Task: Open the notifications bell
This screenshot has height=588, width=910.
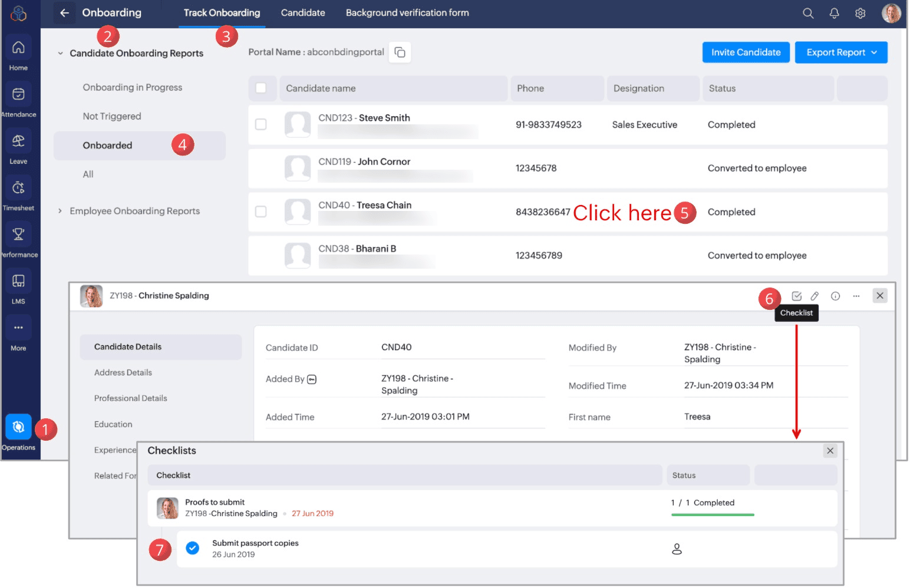Action: click(834, 13)
